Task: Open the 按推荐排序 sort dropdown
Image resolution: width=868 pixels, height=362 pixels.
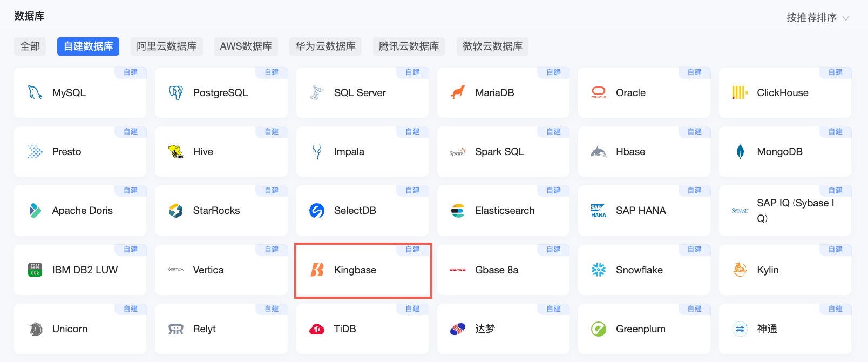Action: (818, 18)
